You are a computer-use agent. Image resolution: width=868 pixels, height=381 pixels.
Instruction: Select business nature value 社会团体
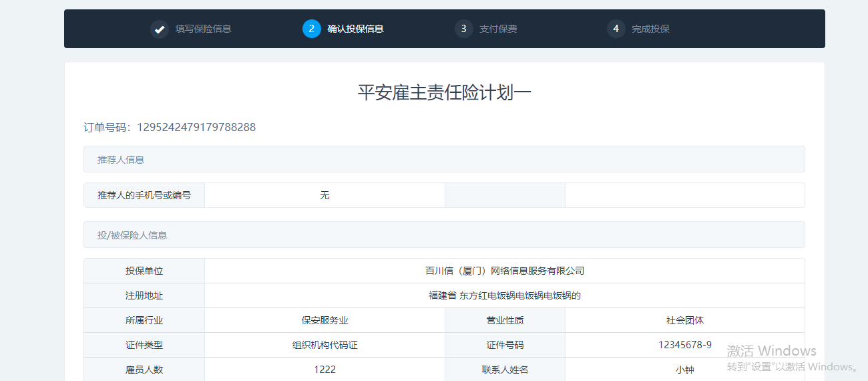point(685,320)
